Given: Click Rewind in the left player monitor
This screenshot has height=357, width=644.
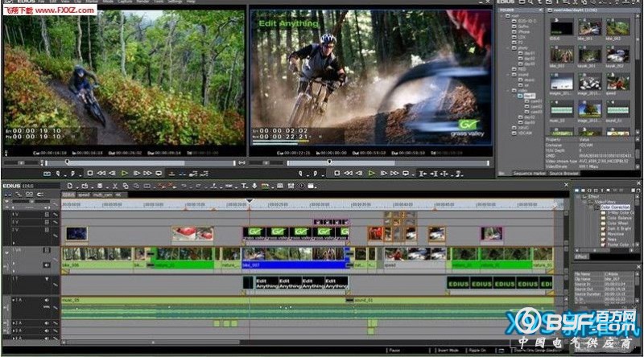Looking at the screenshot, I should pos(101,173).
